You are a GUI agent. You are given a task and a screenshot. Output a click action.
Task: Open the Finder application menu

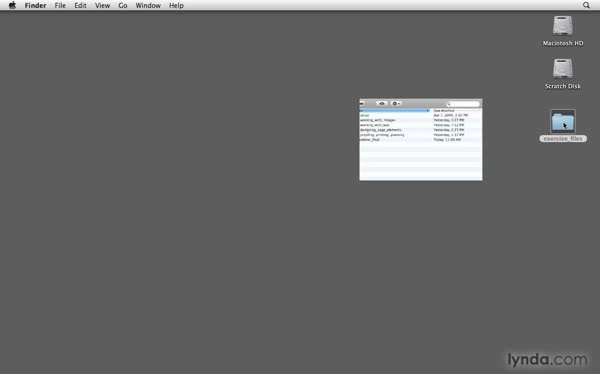(36, 5)
